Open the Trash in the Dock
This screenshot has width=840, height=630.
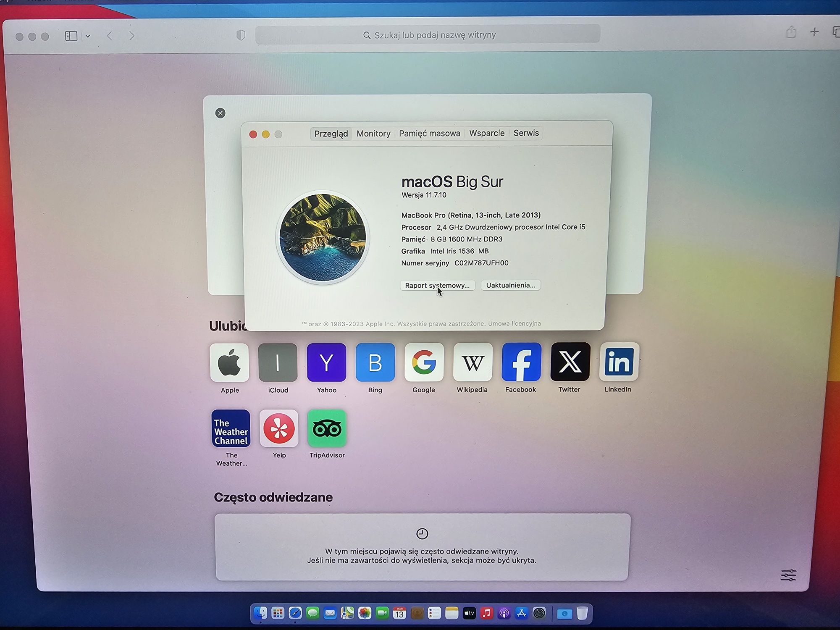582,613
